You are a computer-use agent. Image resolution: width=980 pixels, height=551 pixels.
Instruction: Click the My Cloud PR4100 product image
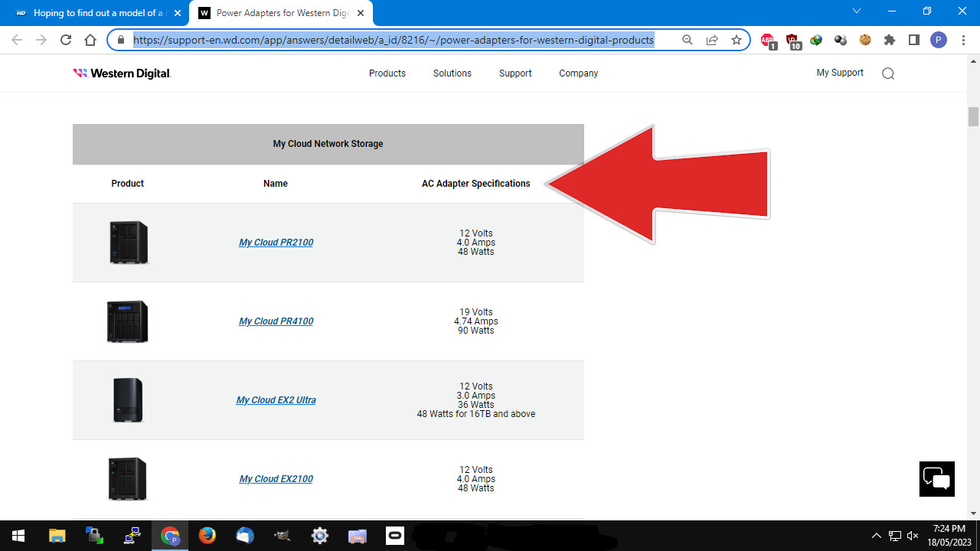point(127,321)
